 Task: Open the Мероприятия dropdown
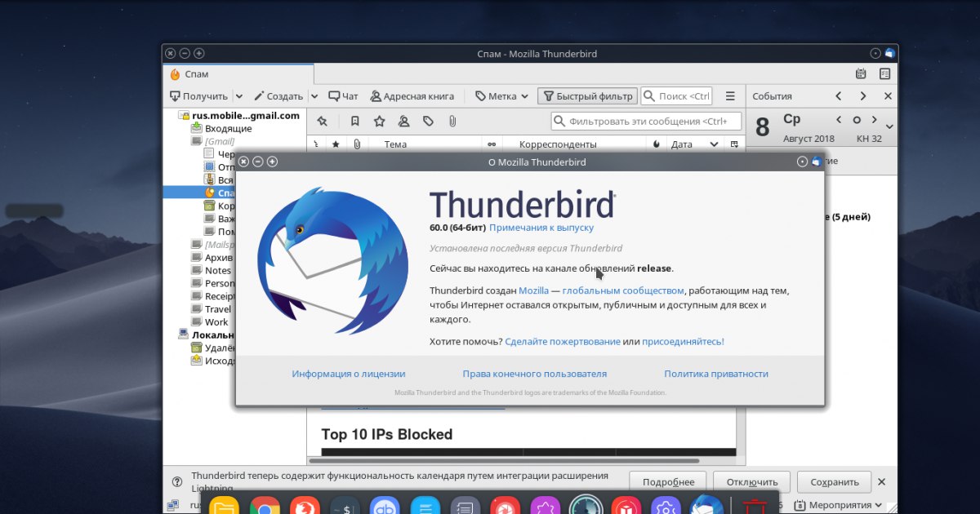coord(837,505)
